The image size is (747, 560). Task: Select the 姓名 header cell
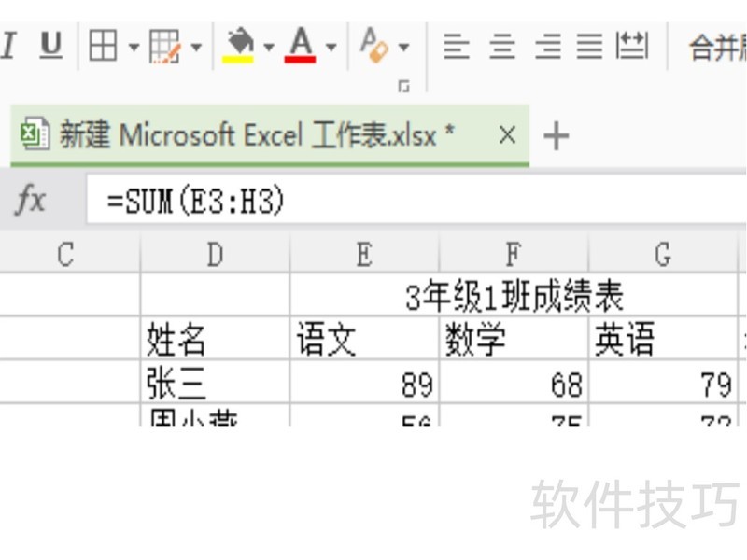(x=216, y=339)
